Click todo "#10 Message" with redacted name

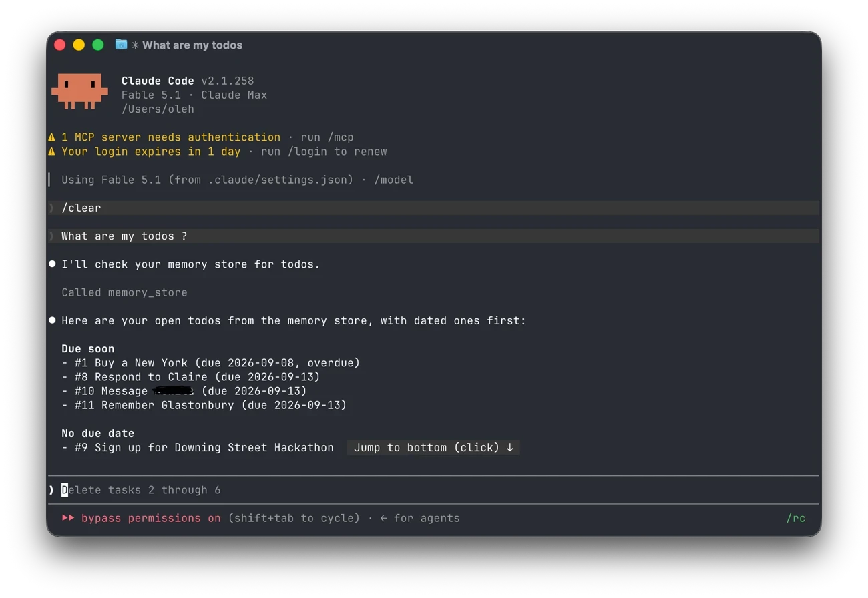pyautogui.click(x=184, y=391)
